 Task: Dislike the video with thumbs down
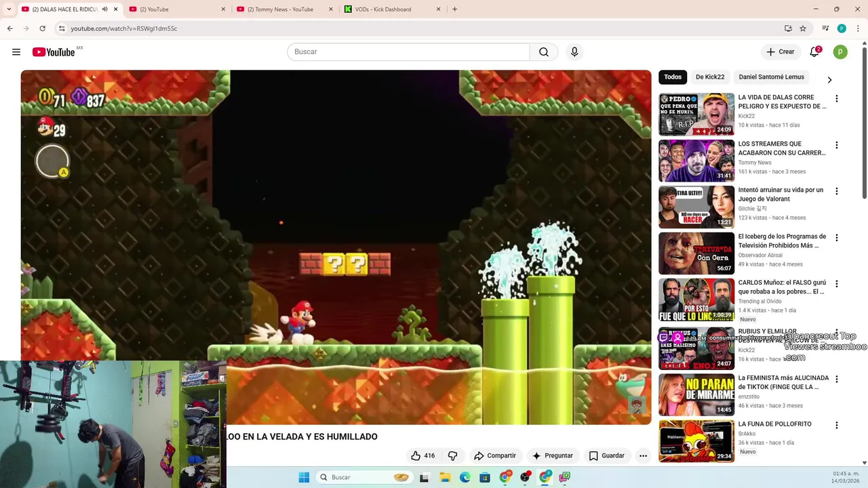(x=453, y=455)
